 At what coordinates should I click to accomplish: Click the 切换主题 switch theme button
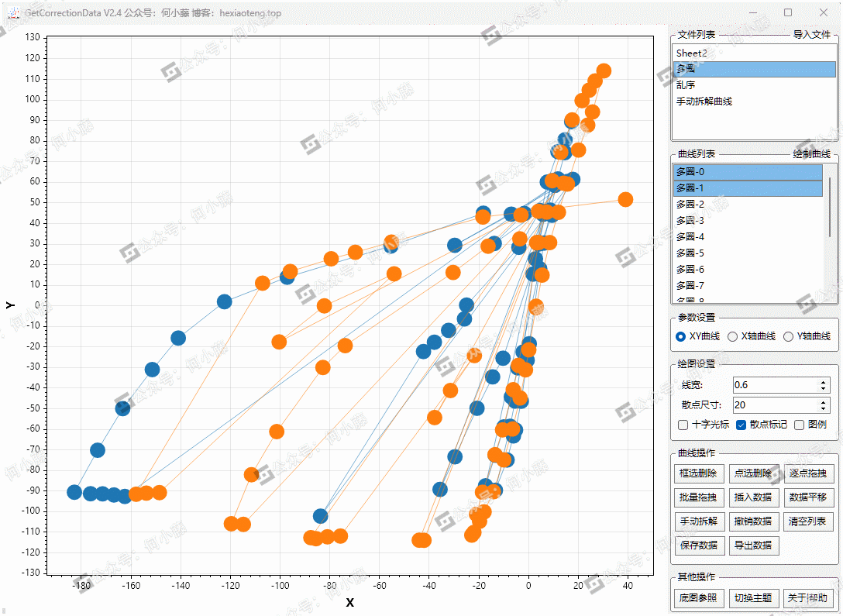[x=753, y=598]
